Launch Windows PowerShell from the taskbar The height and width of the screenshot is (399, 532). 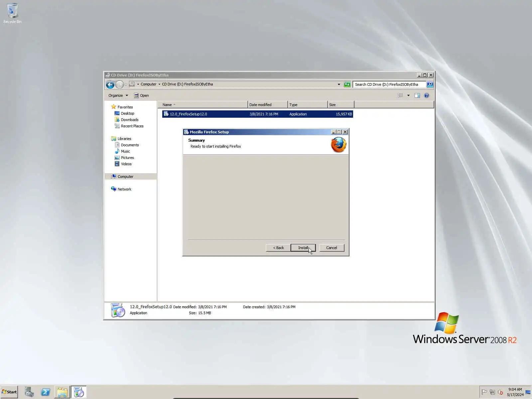coord(46,392)
